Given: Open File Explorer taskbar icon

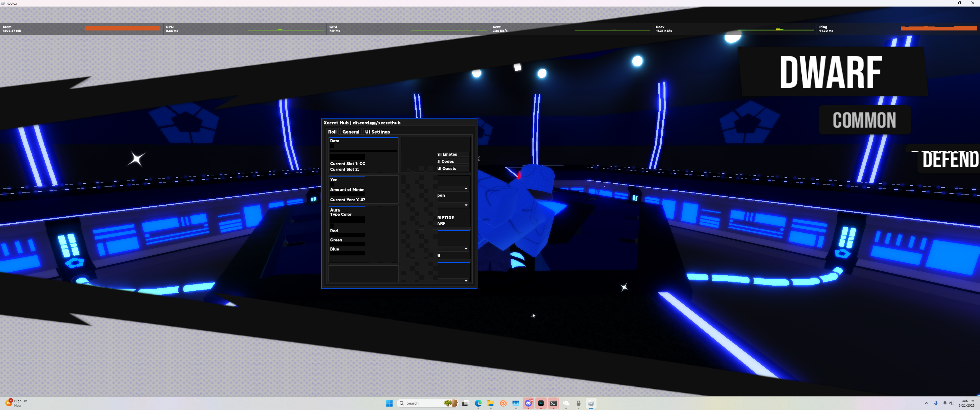Looking at the screenshot, I should (491, 403).
